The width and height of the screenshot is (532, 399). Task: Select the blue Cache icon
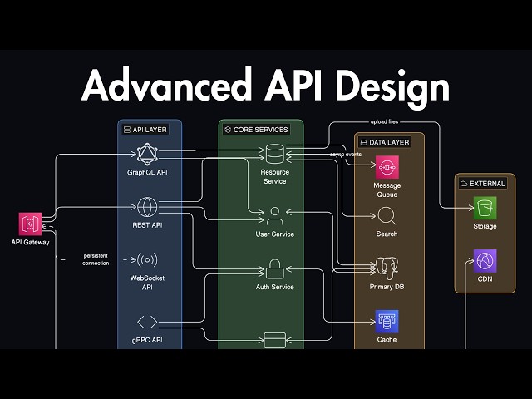coord(387,322)
